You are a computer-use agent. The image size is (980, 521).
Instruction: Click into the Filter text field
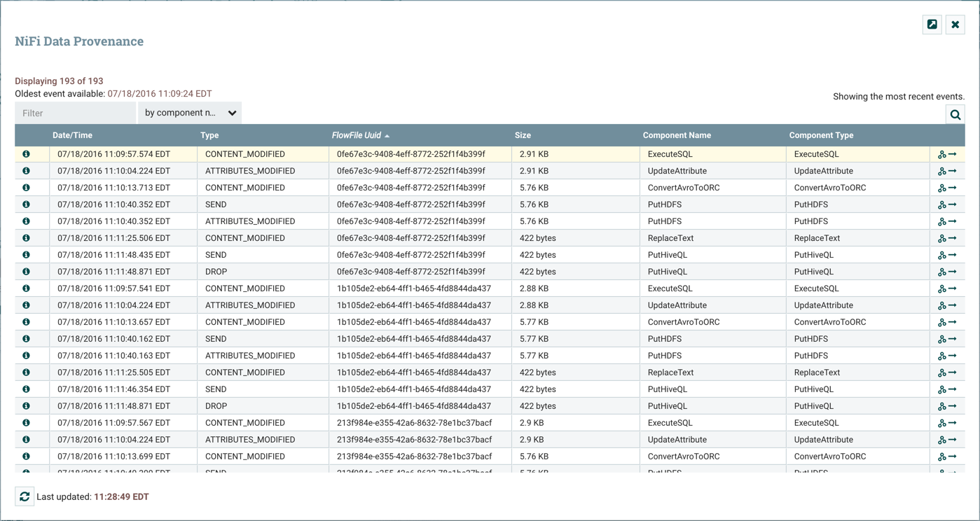pos(75,113)
